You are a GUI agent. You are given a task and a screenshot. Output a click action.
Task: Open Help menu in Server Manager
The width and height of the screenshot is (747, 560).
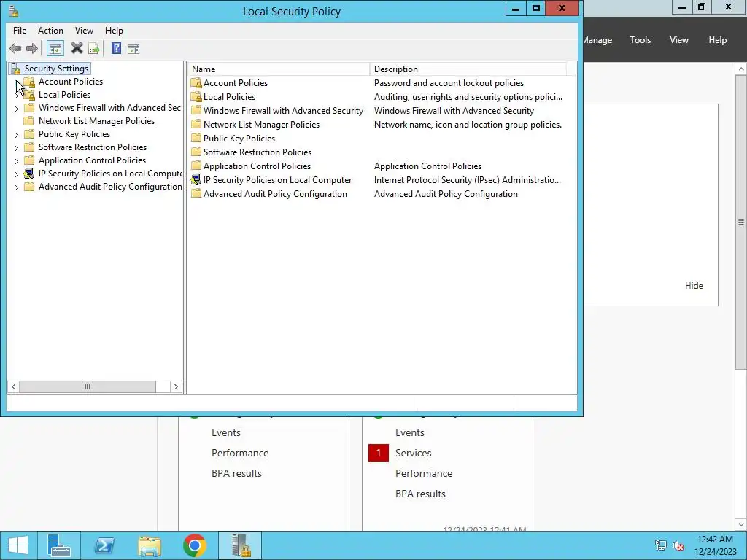718,40
